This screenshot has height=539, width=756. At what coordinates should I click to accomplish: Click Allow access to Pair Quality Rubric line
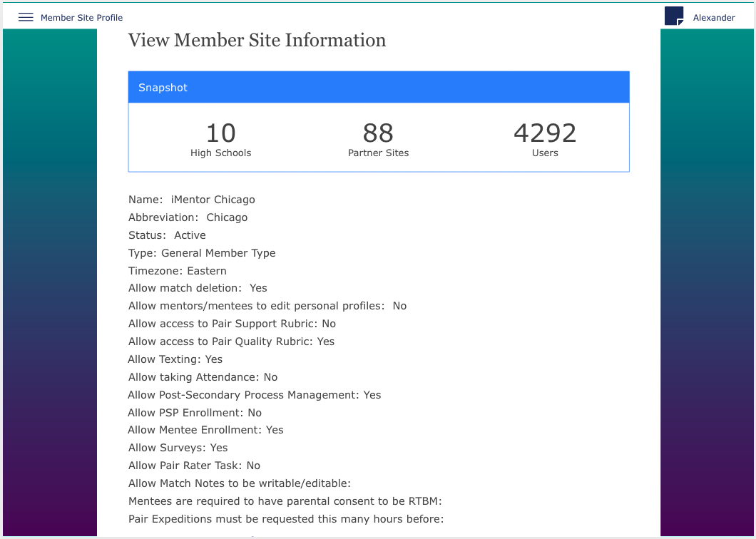[231, 342]
